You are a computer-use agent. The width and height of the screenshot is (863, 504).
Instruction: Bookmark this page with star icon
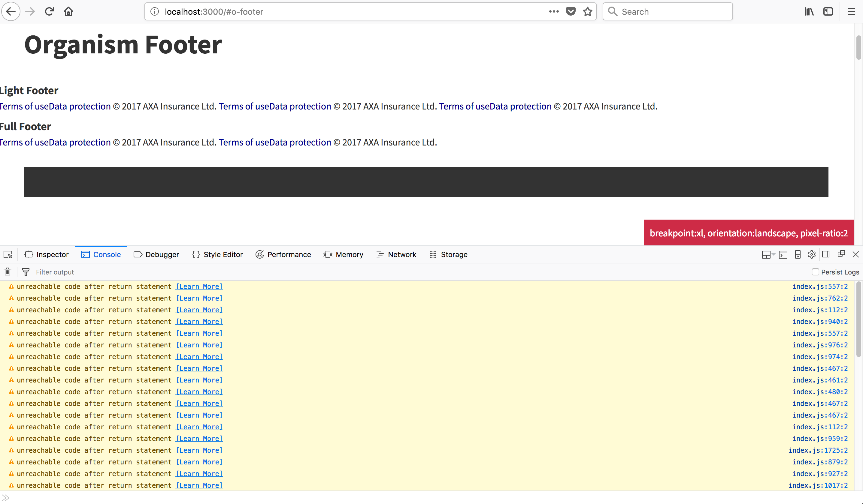(x=588, y=12)
